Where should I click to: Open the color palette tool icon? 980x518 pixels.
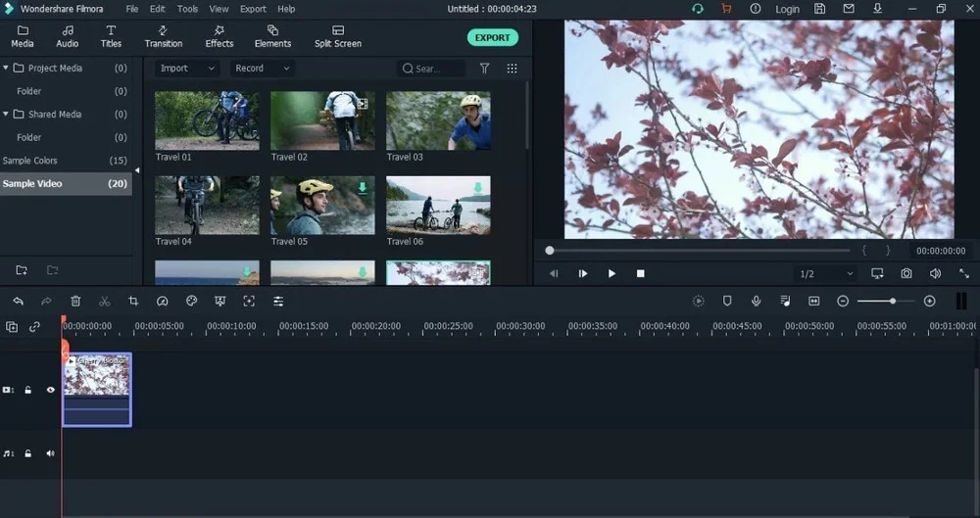(x=191, y=302)
